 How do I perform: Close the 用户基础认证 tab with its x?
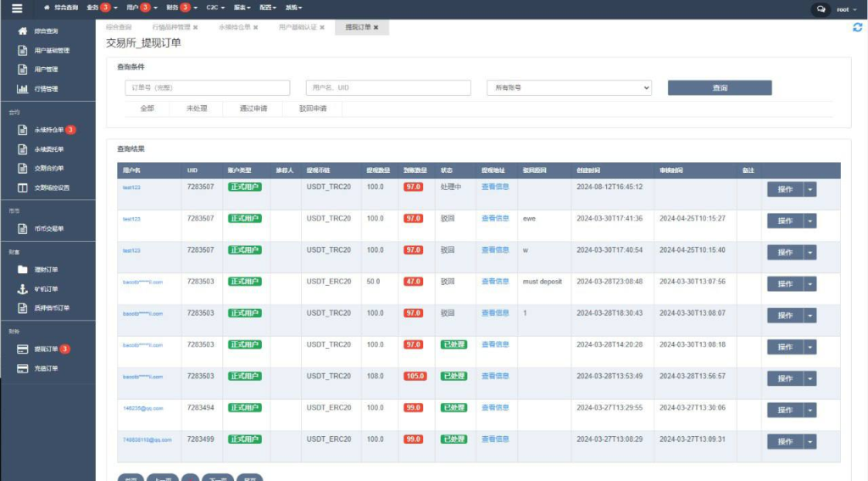(x=322, y=27)
